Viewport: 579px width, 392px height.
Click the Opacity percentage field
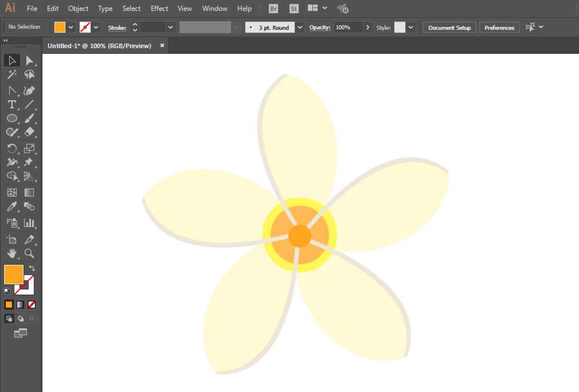(347, 27)
